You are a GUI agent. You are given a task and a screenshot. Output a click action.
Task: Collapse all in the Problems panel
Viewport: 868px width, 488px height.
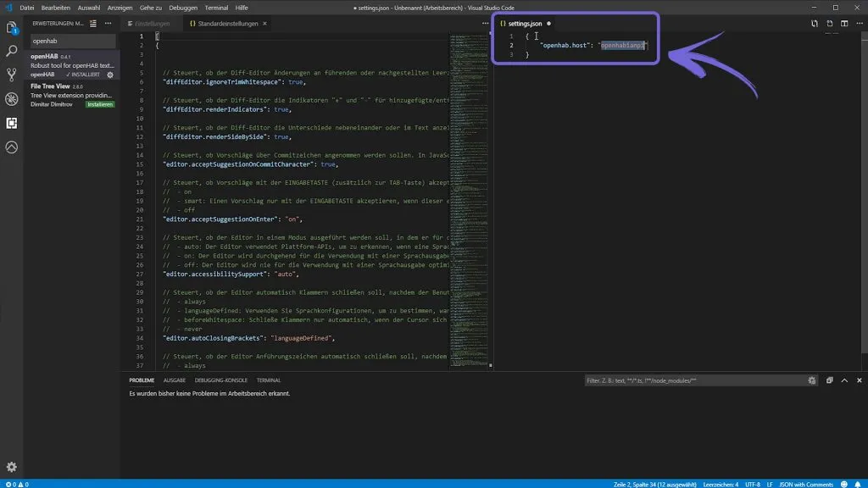[x=829, y=380]
